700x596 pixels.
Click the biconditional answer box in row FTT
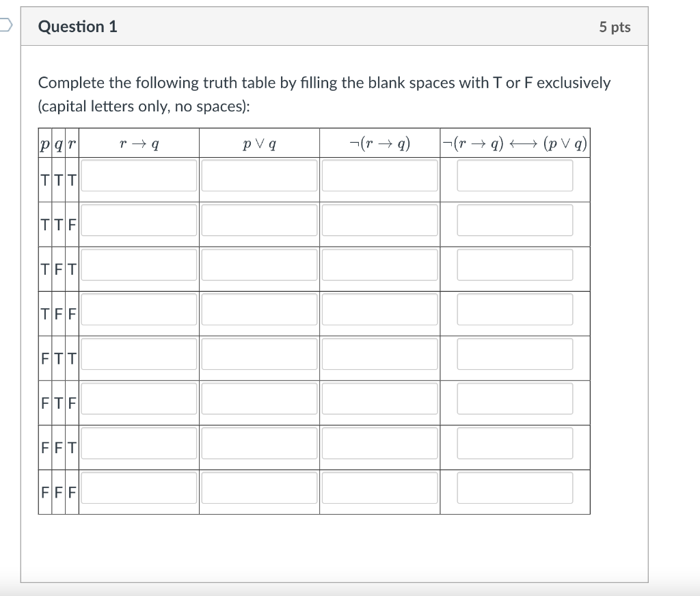(516, 354)
